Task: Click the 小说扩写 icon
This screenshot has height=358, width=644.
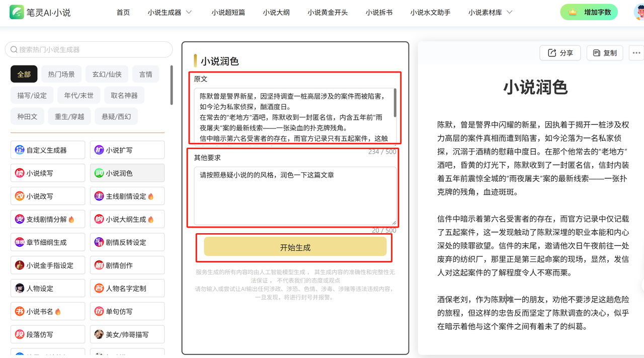Action: pyautogui.click(x=99, y=150)
